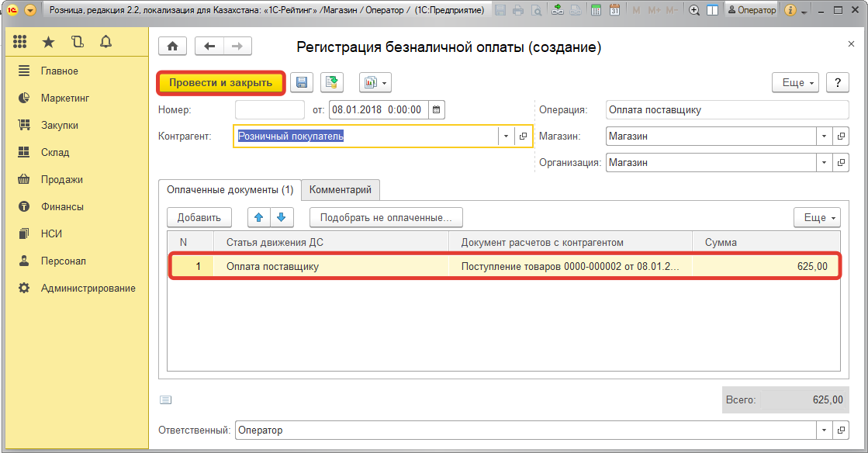The width and height of the screenshot is (868, 453).
Task: Open the Продажи section in sidebar
Action: (62, 179)
